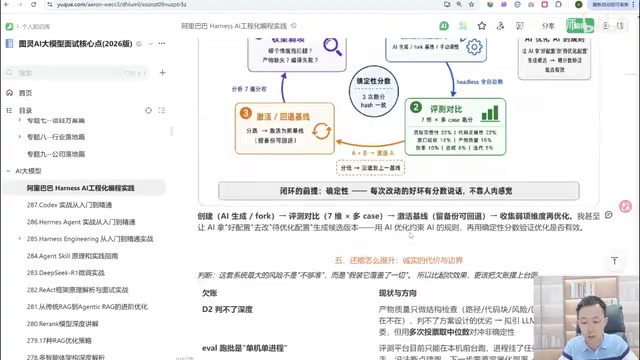Click the purple browser extension icon
The width and height of the screenshot is (640, 360).
pyautogui.click(x=504, y=4)
